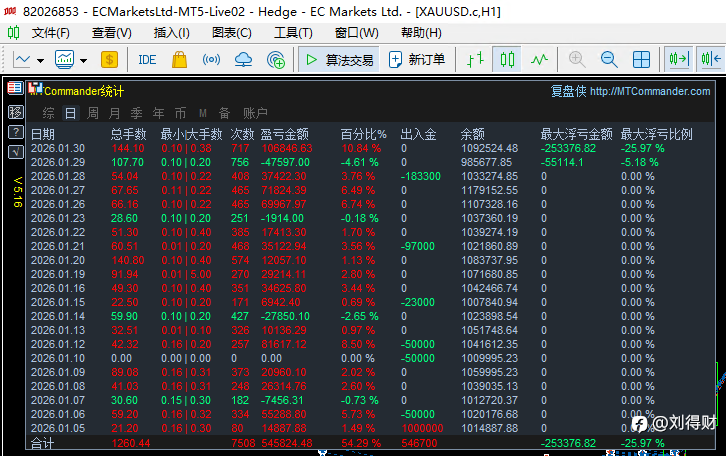This screenshot has height=456, width=726.
Task: Click the 总手数 column header
Action: 128,134
